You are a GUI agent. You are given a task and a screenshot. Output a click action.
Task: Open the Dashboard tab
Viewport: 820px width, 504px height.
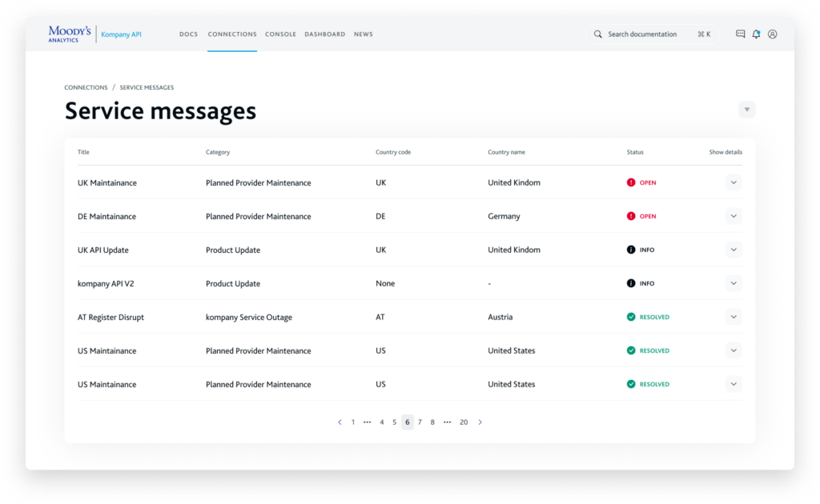click(324, 34)
